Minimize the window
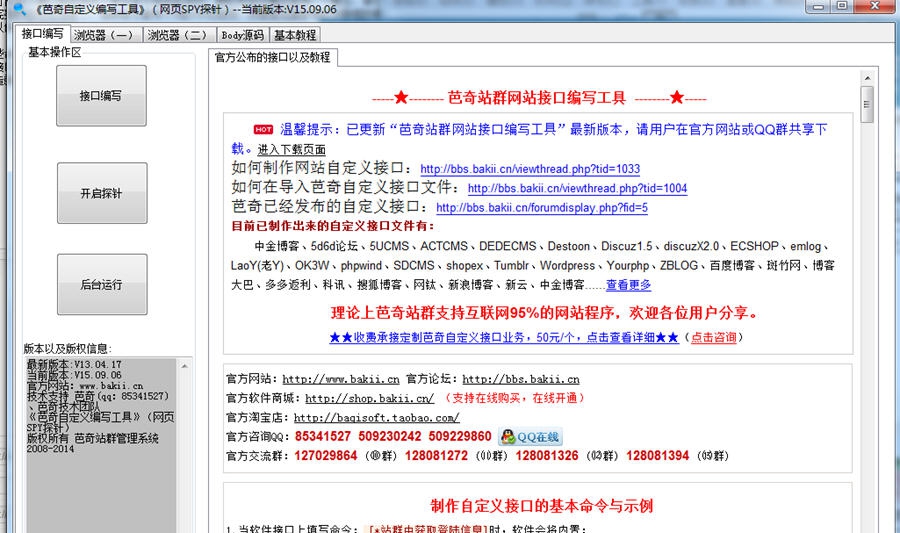The image size is (900, 533). tap(818, 6)
